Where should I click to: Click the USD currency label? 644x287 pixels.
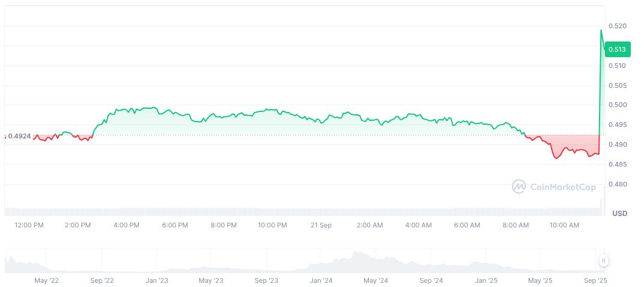coord(619,214)
